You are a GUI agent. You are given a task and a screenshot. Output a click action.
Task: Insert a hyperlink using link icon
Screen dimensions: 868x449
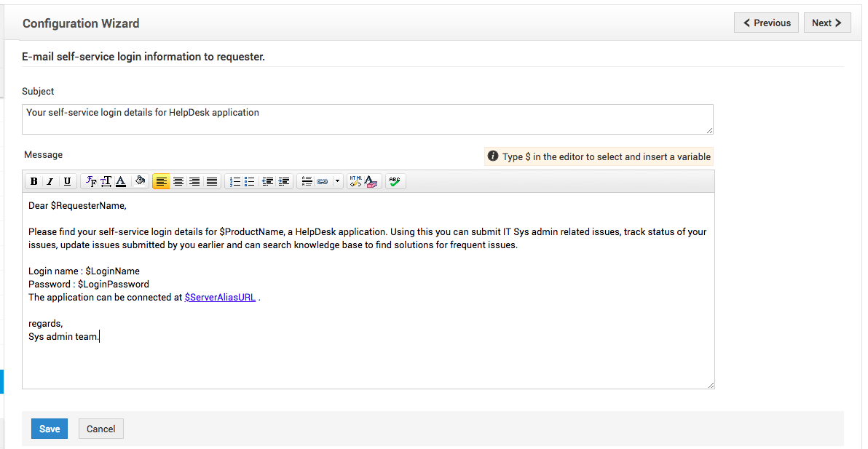tap(322, 182)
